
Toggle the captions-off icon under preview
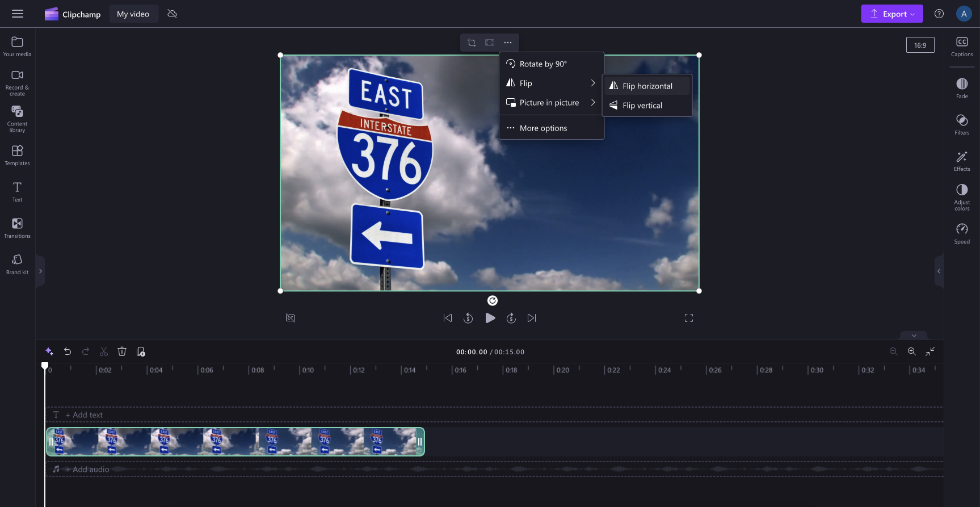pyautogui.click(x=291, y=318)
